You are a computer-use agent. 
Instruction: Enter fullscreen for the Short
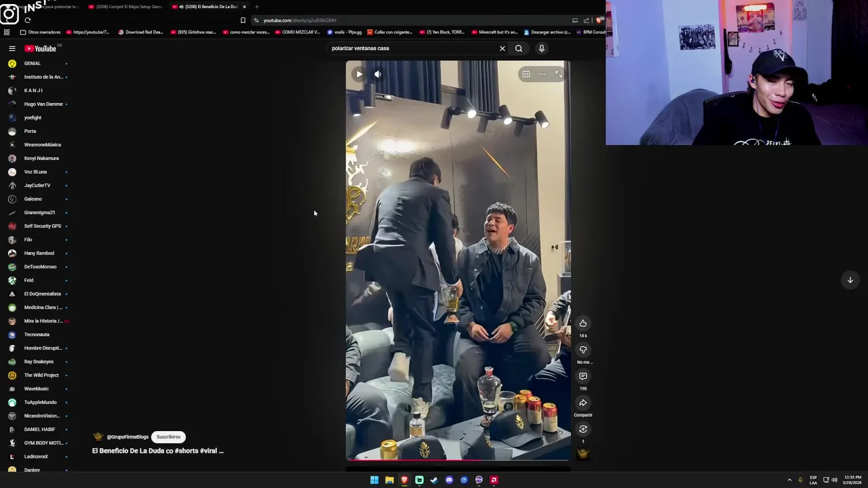pos(559,74)
